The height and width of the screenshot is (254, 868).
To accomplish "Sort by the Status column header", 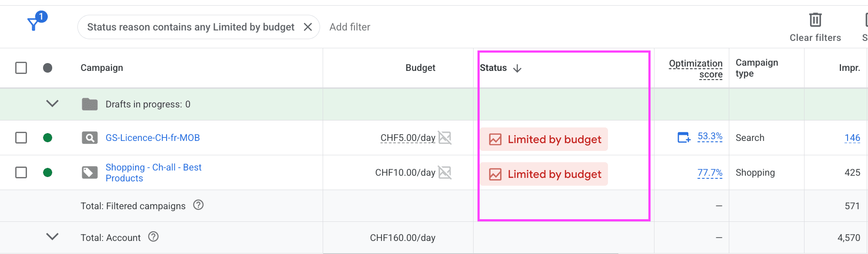I will [x=494, y=68].
